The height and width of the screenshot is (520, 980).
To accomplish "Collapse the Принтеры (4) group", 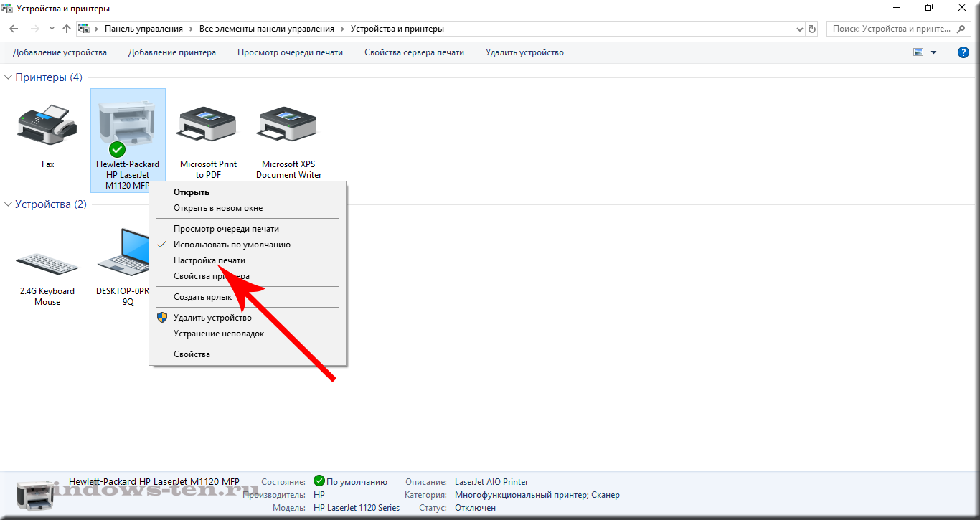I will pos(9,77).
